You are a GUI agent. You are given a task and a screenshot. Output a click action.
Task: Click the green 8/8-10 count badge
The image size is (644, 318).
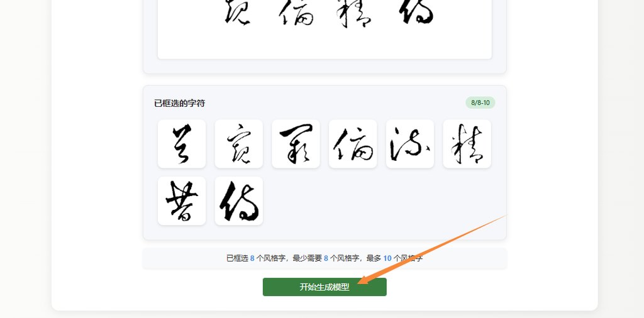(x=480, y=102)
